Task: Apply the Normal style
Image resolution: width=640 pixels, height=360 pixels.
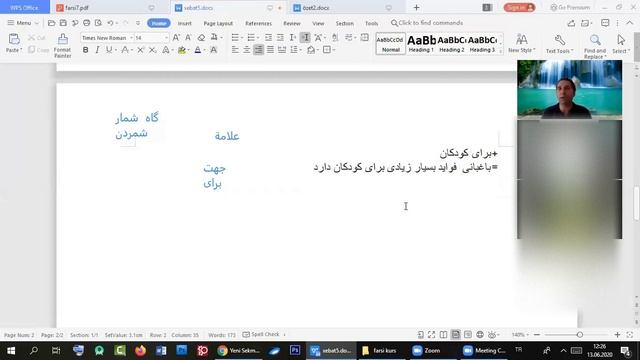Action: point(391,44)
